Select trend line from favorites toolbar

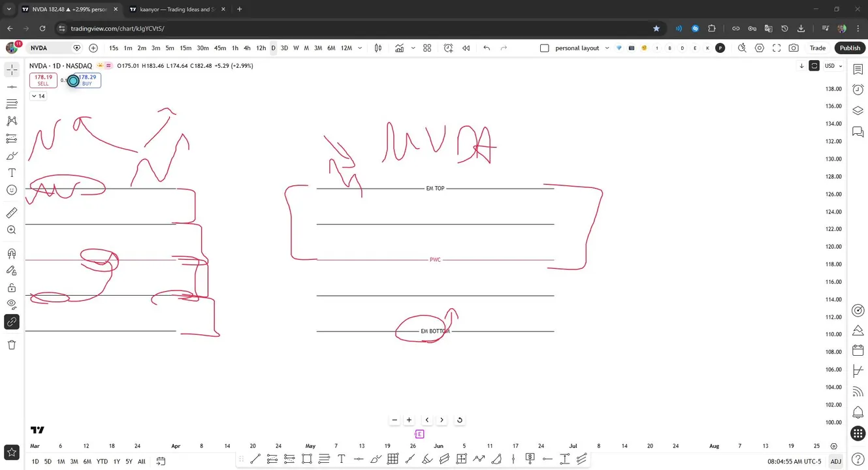255,459
